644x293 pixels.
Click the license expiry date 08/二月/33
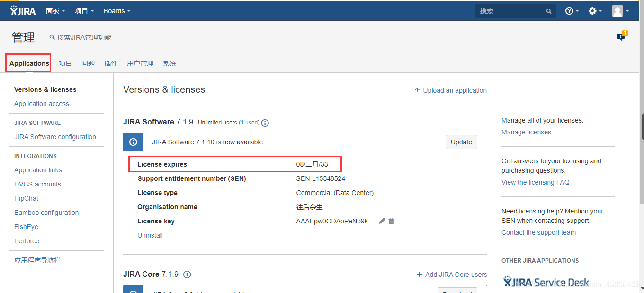click(312, 164)
